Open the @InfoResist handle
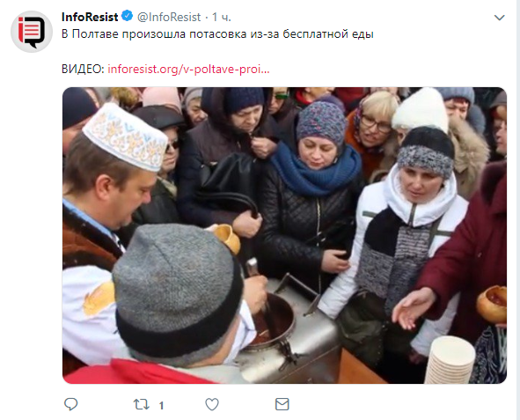This screenshot has height=420, width=520. [x=169, y=17]
